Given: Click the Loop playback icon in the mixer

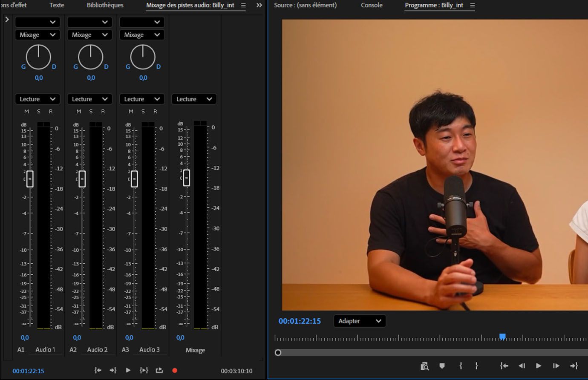Looking at the screenshot, I should (159, 370).
